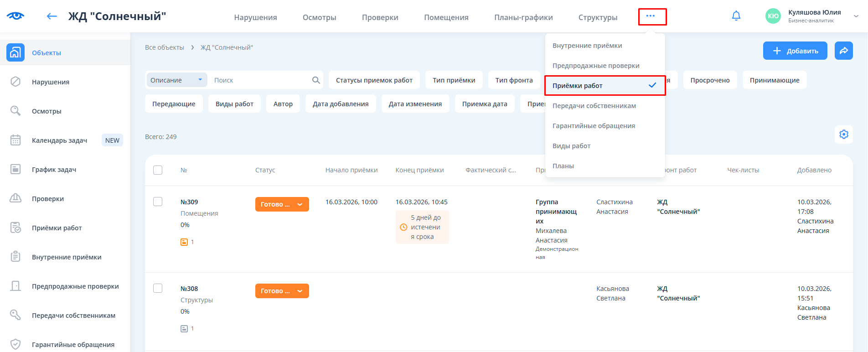Click the Поиск input field
The image size is (868, 352).
(x=260, y=80)
